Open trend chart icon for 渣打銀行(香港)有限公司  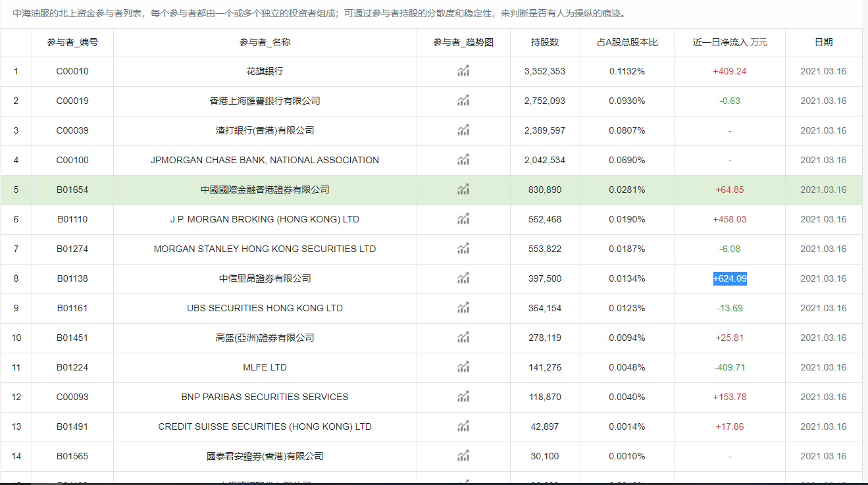[x=463, y=130]
